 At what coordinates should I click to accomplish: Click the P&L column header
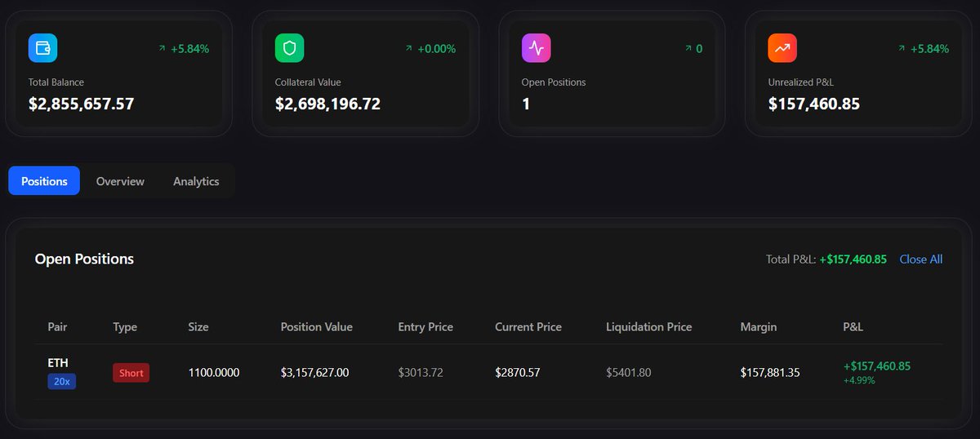coord(853,326)
